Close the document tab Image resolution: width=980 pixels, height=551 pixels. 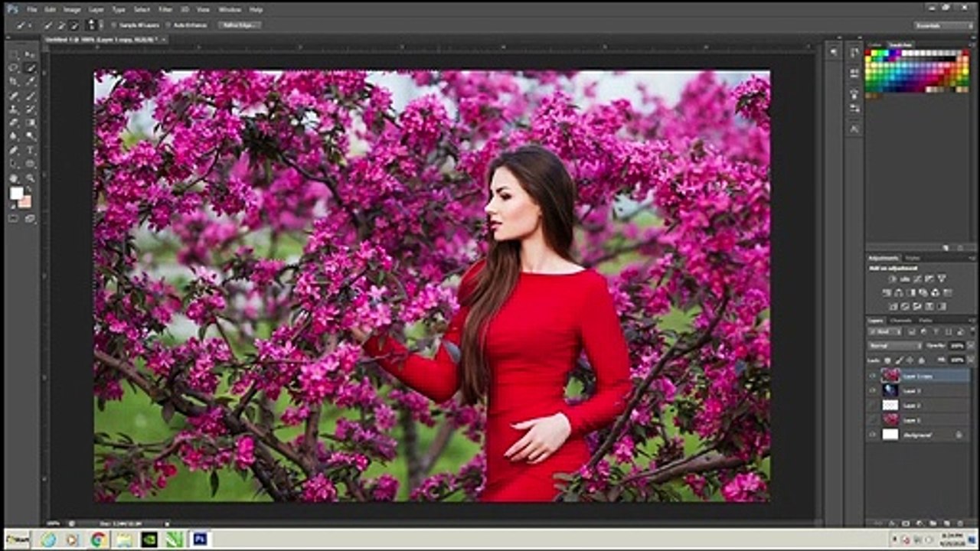click(x=164, y=40)
